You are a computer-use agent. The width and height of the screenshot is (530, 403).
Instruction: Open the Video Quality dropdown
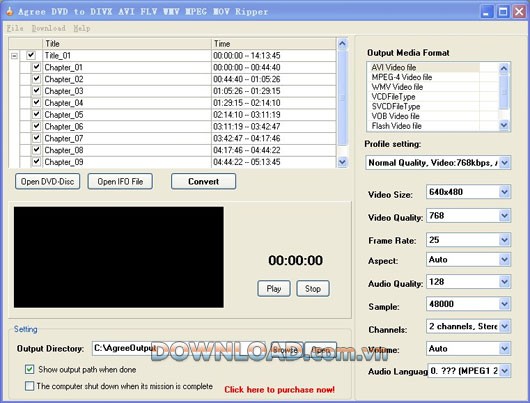pos(504,216)
